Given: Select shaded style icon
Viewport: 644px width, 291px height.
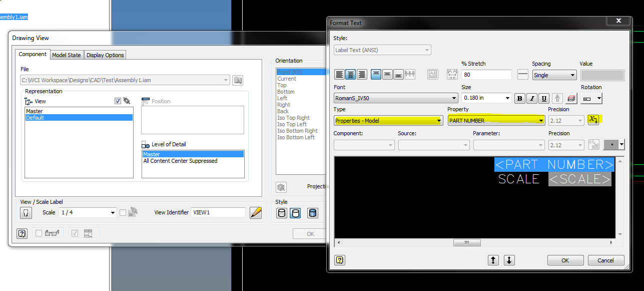Looking at the screenshot, I should pyautogui.click(x=312, y=213).
